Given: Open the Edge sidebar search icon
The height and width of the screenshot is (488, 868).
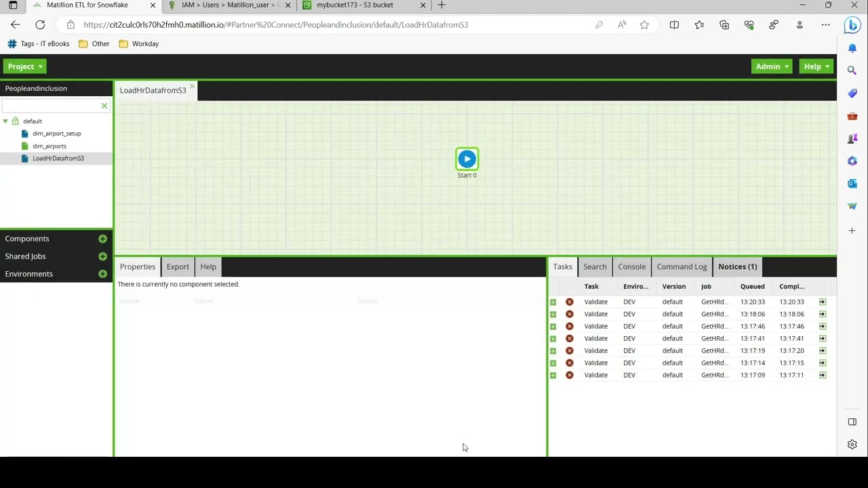Looking at the screenshot, I should point(852,70).
